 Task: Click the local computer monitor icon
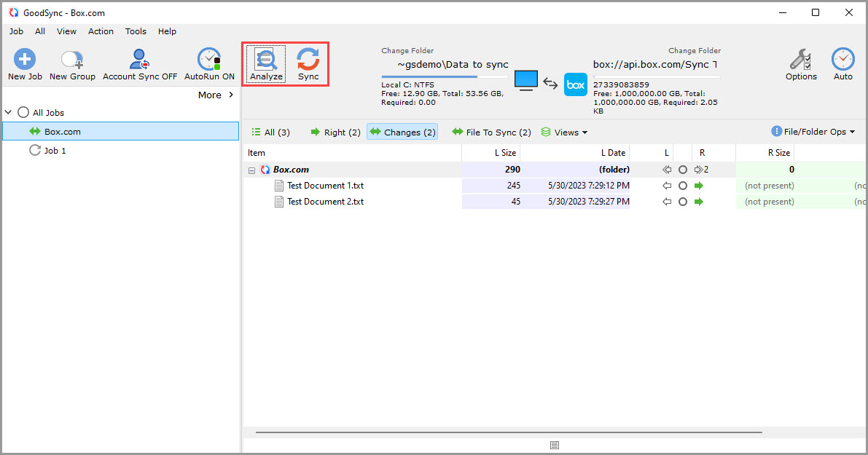coord(526,81)
